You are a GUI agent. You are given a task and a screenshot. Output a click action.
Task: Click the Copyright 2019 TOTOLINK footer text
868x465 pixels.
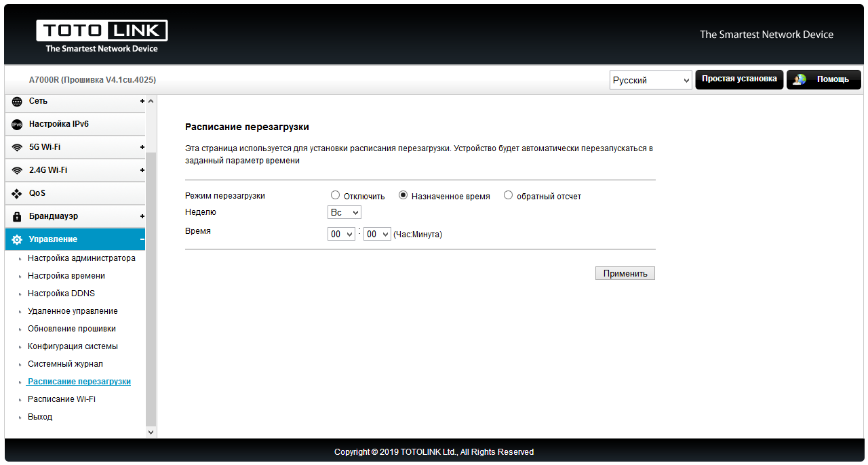pos(434,451)
